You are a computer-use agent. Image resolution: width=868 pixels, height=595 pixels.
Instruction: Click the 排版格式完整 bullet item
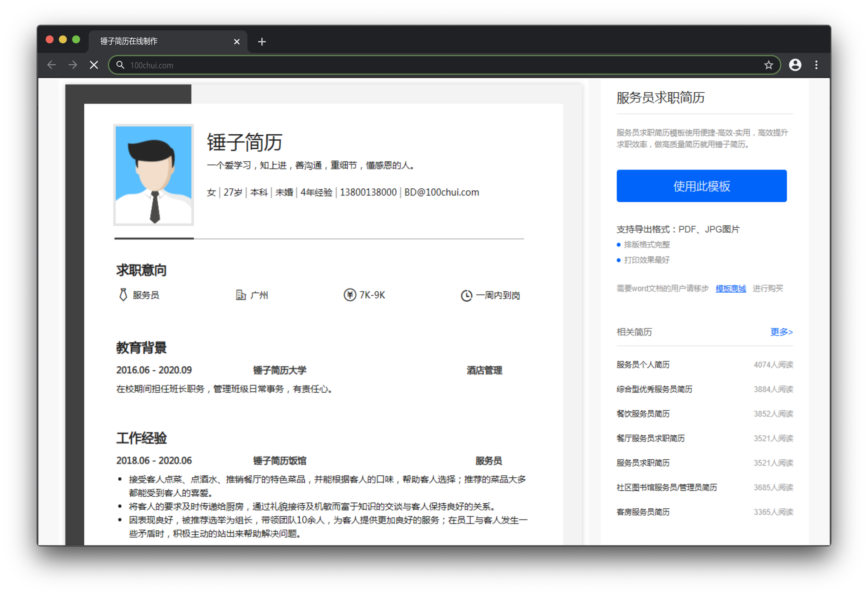646,245
